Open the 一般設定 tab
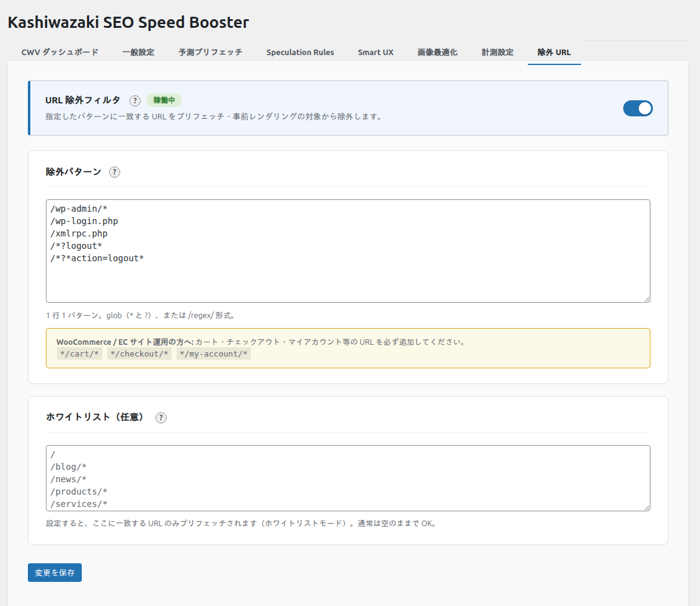Screen dimensions: 700x606 coord(138,53)
